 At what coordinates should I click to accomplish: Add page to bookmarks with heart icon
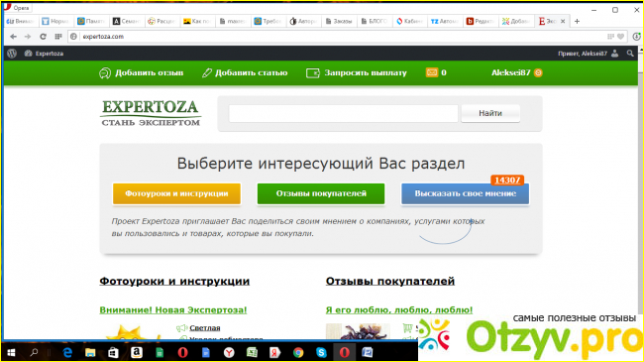[x=620, y=37]
